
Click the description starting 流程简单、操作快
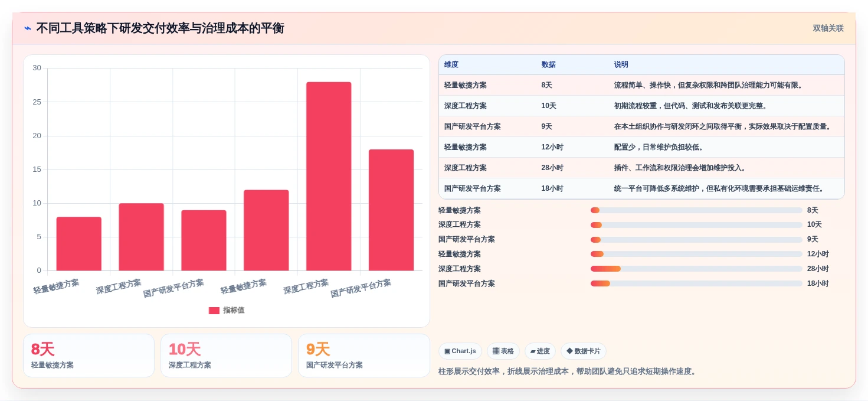coord(709,85)
